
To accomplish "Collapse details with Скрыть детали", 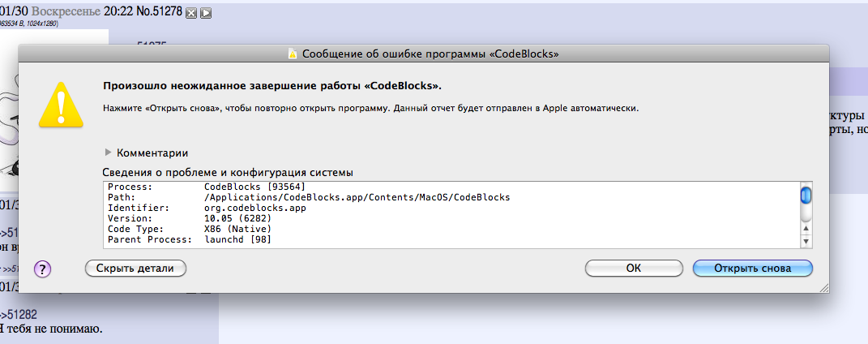I will (135, 269).
